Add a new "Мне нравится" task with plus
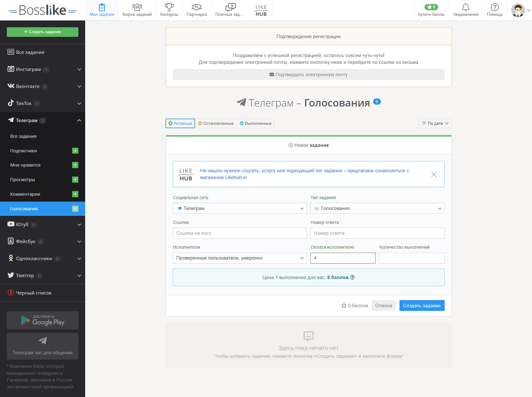The height and width of the screenshot is (397, 532). [x=75, y=165]
